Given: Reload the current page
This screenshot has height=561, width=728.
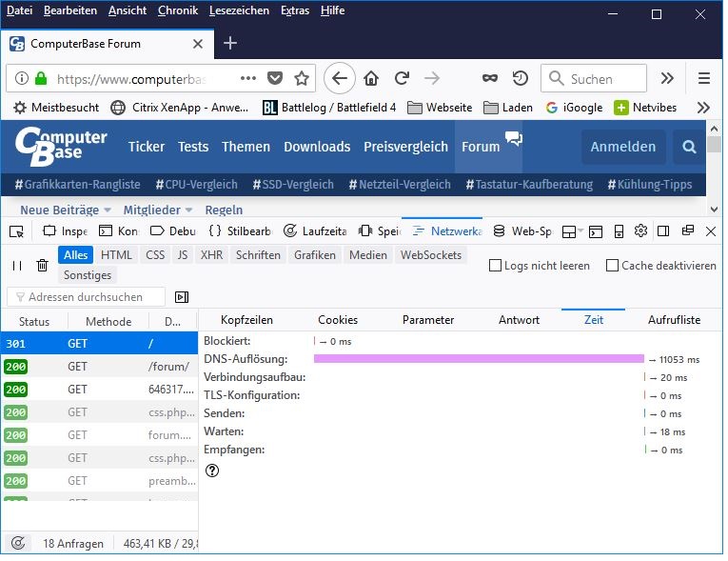Looking at the screenshot, I should pos(402,78).
